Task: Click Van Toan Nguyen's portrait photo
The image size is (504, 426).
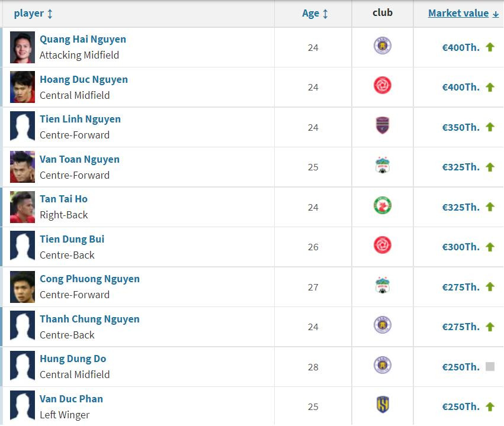Action: pos(21,166)
